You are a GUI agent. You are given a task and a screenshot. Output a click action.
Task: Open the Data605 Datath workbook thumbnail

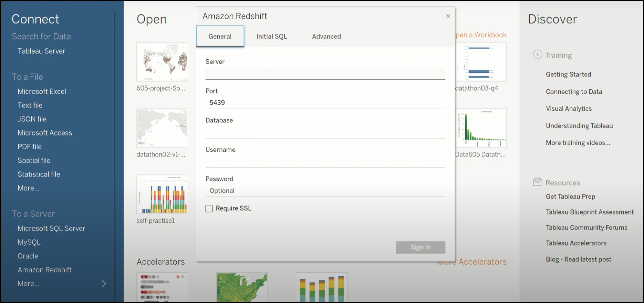click(481, 128)
